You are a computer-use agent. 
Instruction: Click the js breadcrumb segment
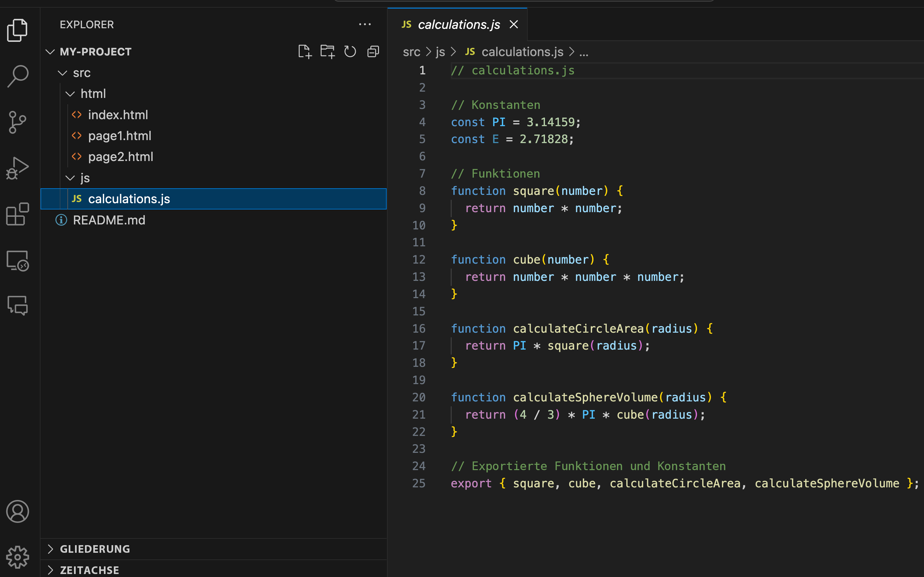[440, 52]
